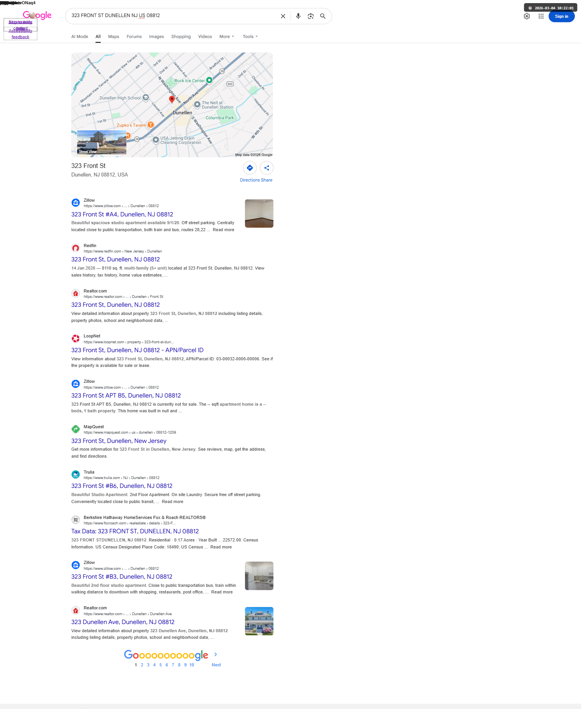
Task: Open the Google apps grid
Action: point(541,16)
